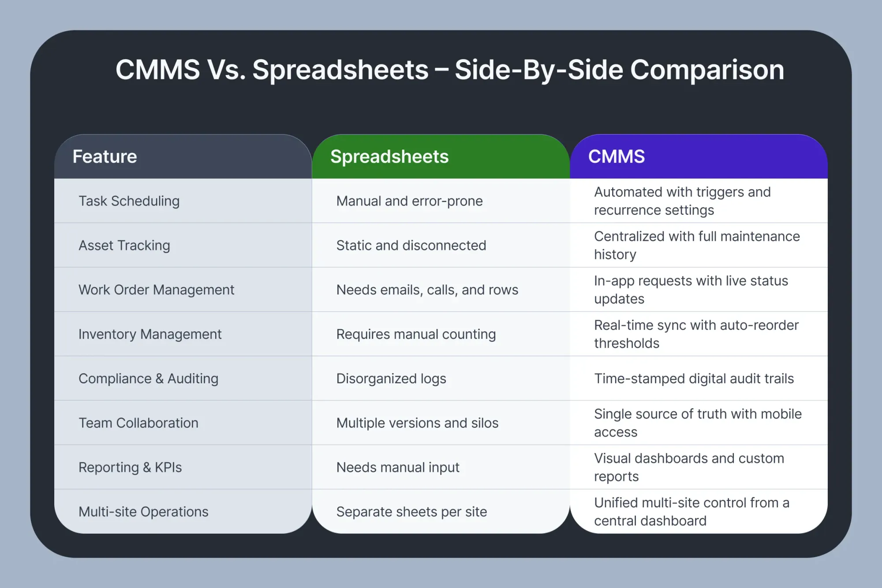Click the Team Collaboration cell
Screen dimensions: 882x588
183,423
